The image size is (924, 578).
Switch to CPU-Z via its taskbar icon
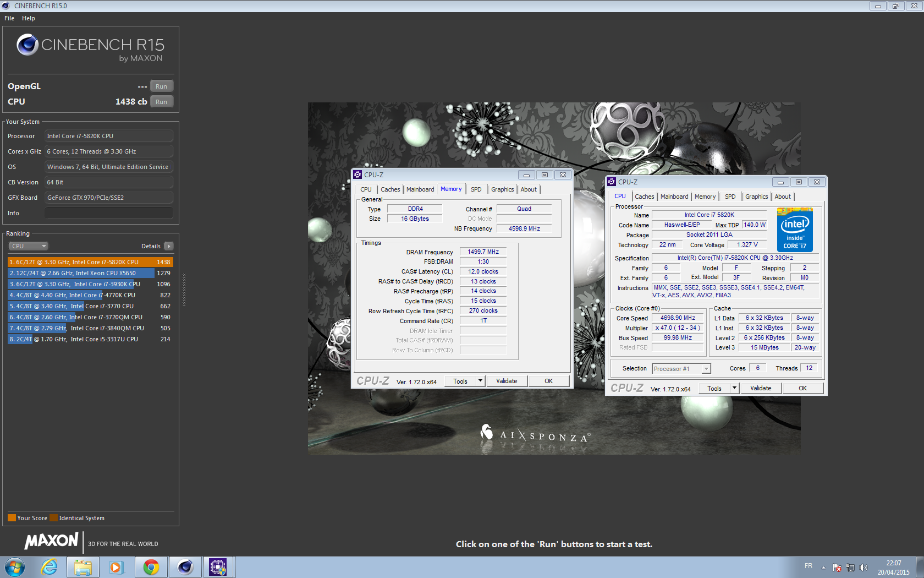pyautogui.click(x=218, y=567)
